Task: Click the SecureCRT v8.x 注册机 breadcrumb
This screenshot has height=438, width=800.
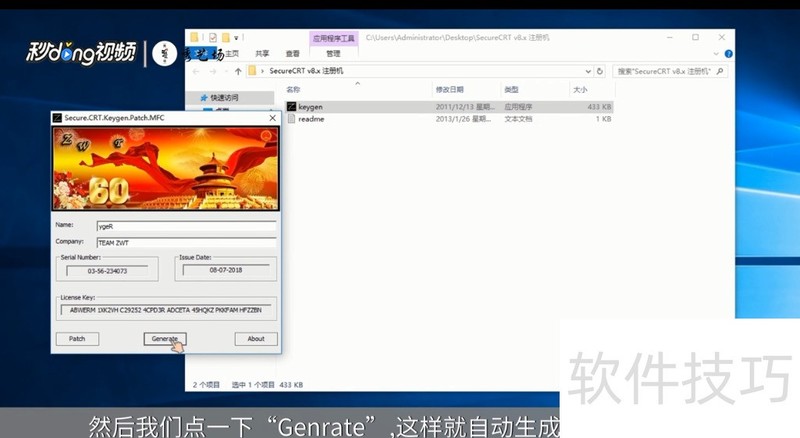Action: [x=306, y=71]
